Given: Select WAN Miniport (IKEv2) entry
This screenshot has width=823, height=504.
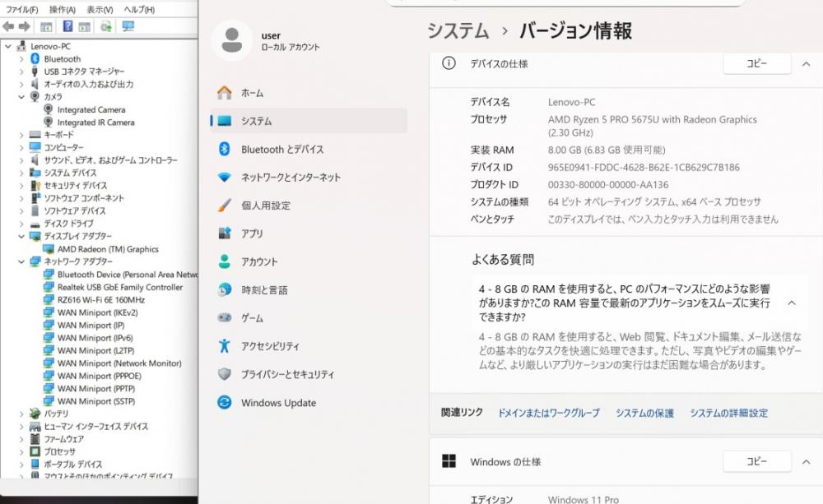Looking at the screenshot, I should [98, 312].
